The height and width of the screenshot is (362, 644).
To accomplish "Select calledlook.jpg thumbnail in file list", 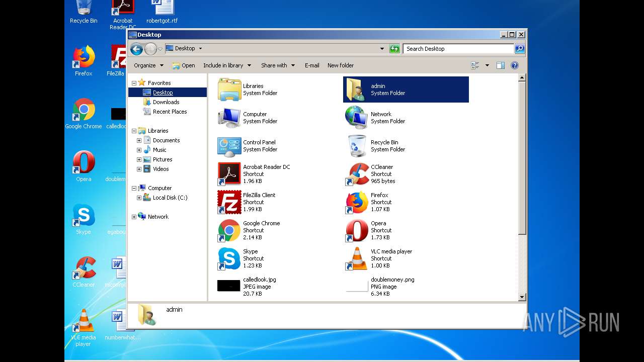I will pos(229,286).
